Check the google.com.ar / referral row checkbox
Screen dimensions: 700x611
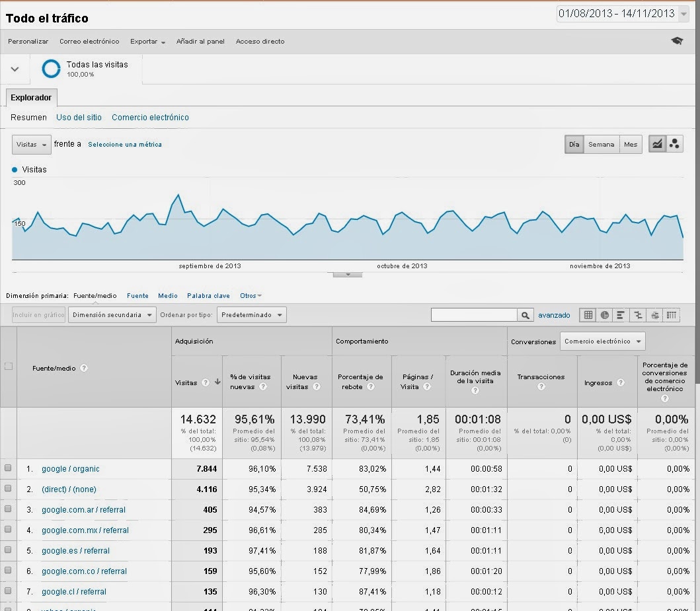tap(7, 509)
